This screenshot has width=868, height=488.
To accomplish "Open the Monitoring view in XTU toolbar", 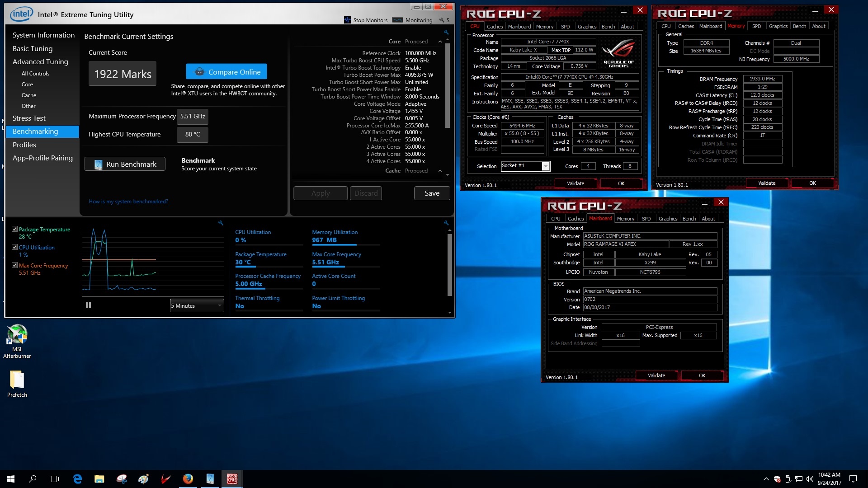I will click(x=412, y=20).
